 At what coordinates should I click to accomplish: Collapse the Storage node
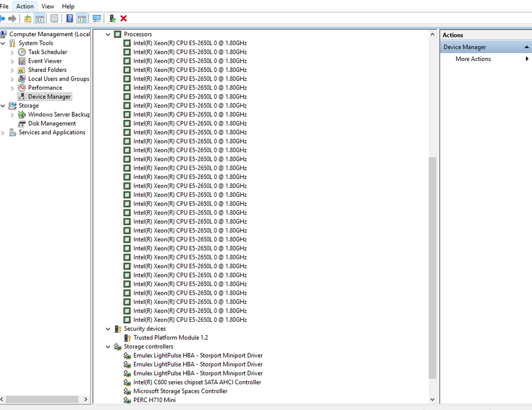point(3,106)
